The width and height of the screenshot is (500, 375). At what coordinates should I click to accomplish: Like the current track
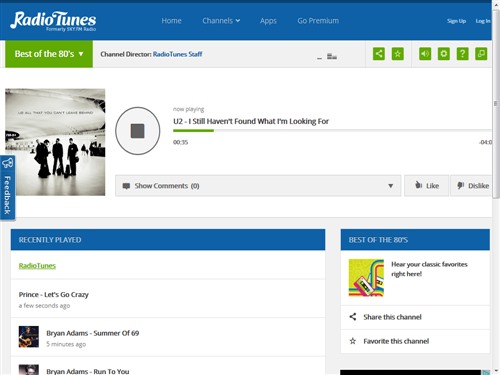click(426, 186)
